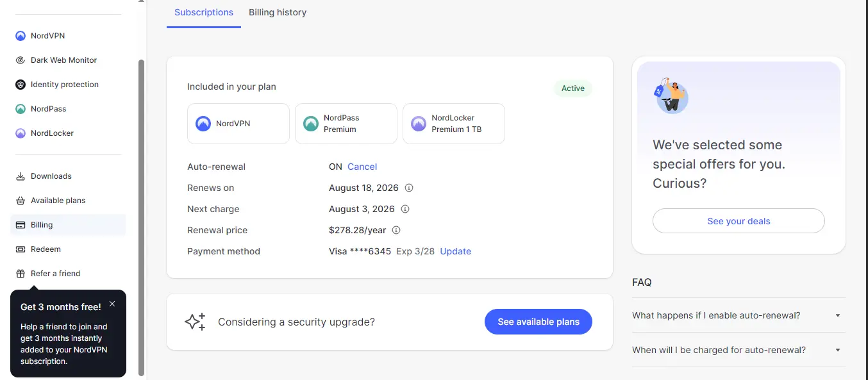Image resolution: width=868 pixels, height=380 pixels.
Task: Open the Refer a friend gift icon
Action: pyautogui.click(x=21, y=274)
